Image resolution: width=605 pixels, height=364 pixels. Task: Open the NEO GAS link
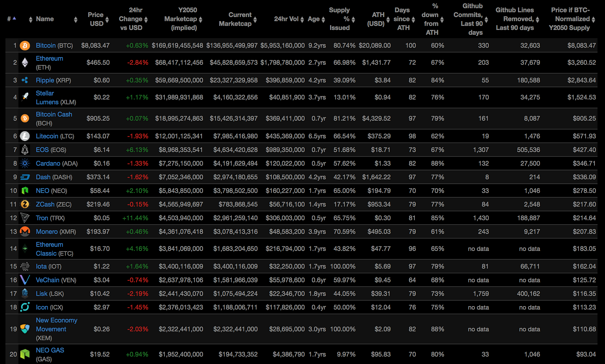pos(50,350)
